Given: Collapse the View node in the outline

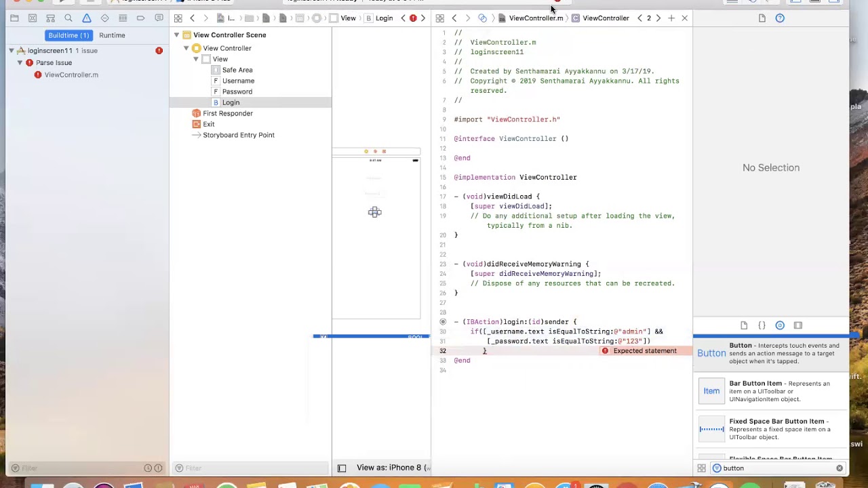Looking at the screenshot, I should click(x=196, y=59).
